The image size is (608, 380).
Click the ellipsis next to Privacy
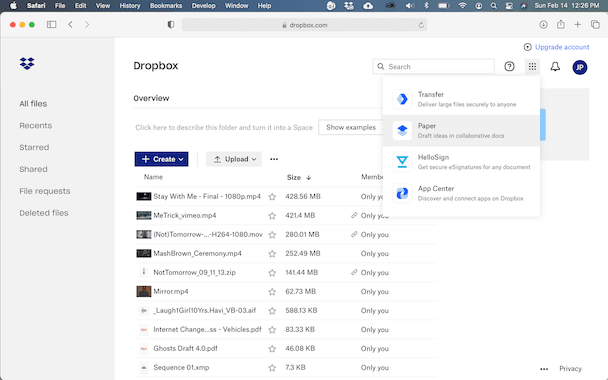pyautogui.click(x=544, y=369)
